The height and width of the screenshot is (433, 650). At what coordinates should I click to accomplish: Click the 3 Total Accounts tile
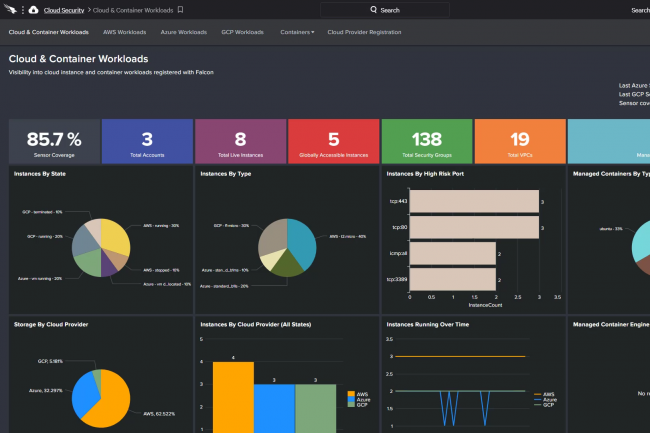pyautogui.click(x=147, y=141)
